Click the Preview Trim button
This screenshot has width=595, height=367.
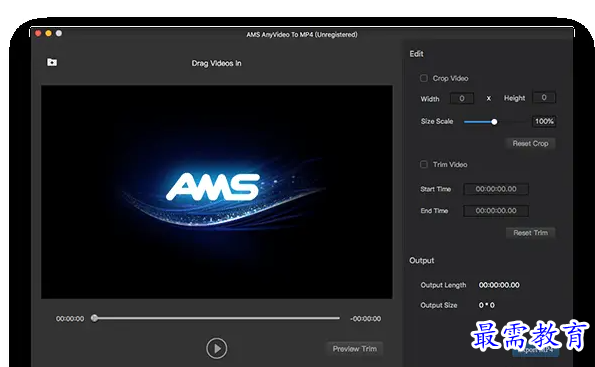354,349
